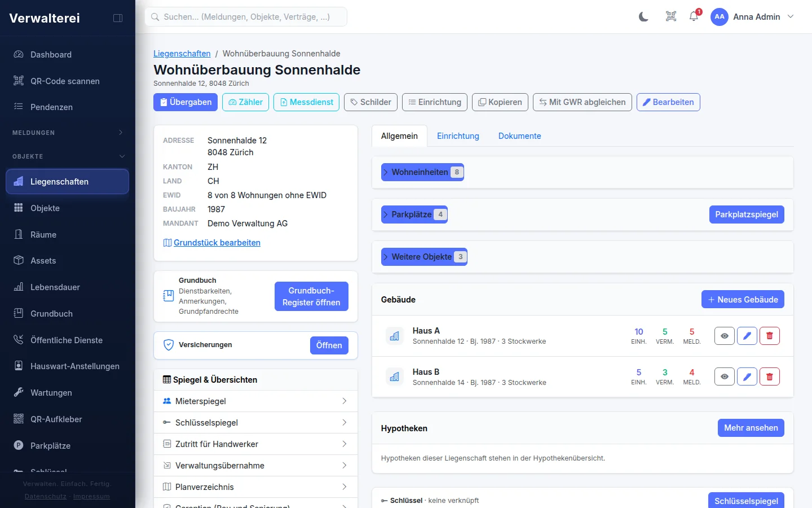This screenshot has height=508, width=812.
Task: Open Anna Admin user menu
Action: pyautogui.click(x=752, y=17)
